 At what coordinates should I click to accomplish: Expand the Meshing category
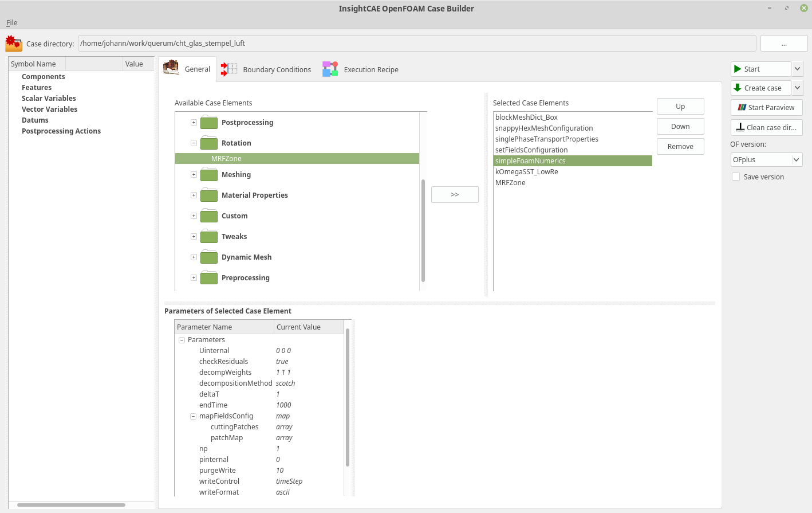[x=194, y=174]
